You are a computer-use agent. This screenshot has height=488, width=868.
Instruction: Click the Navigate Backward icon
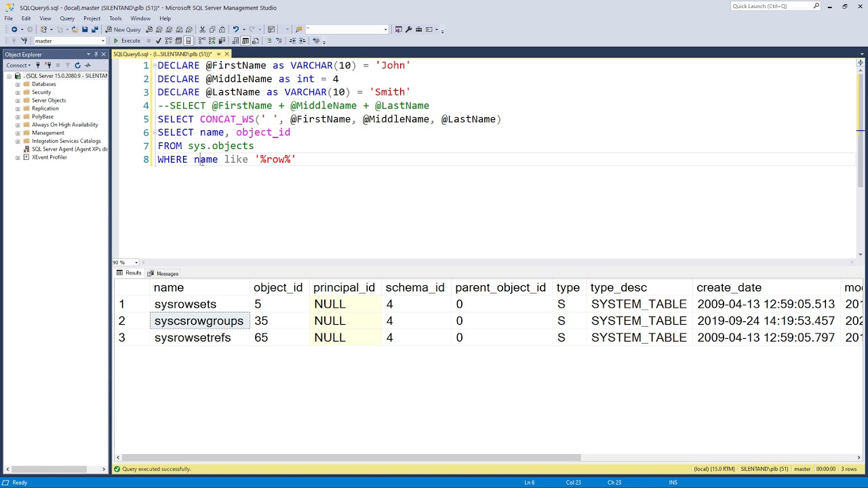tap(14, 30)
